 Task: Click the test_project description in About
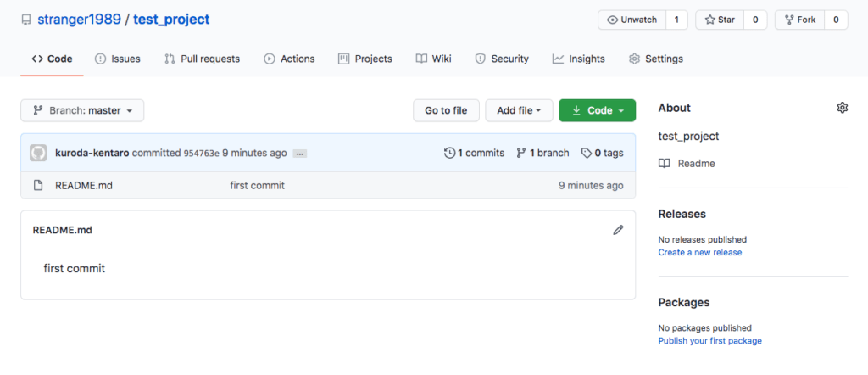[x=688, y=136]
